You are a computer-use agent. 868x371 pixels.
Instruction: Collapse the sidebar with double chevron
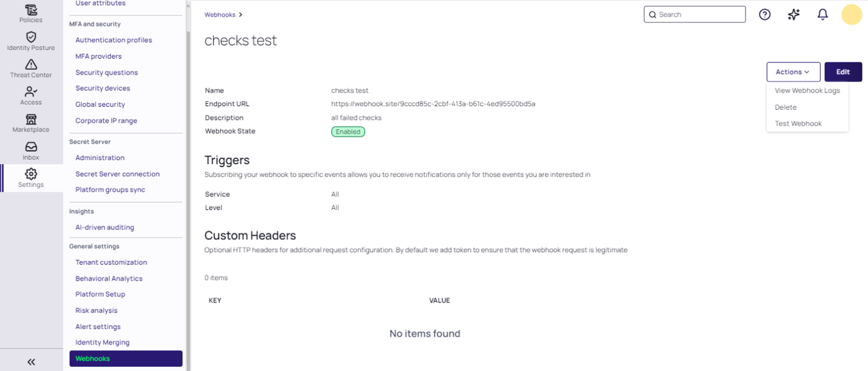31,362
